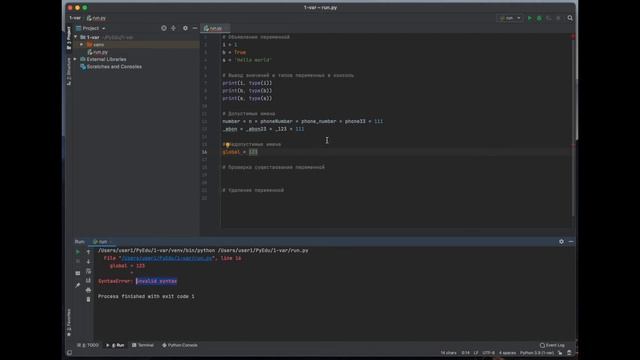Viewport: 640px width, 360px height.
Task: Open Run panel settings gear
Action: pyautogui.click(x=561, y=242)
